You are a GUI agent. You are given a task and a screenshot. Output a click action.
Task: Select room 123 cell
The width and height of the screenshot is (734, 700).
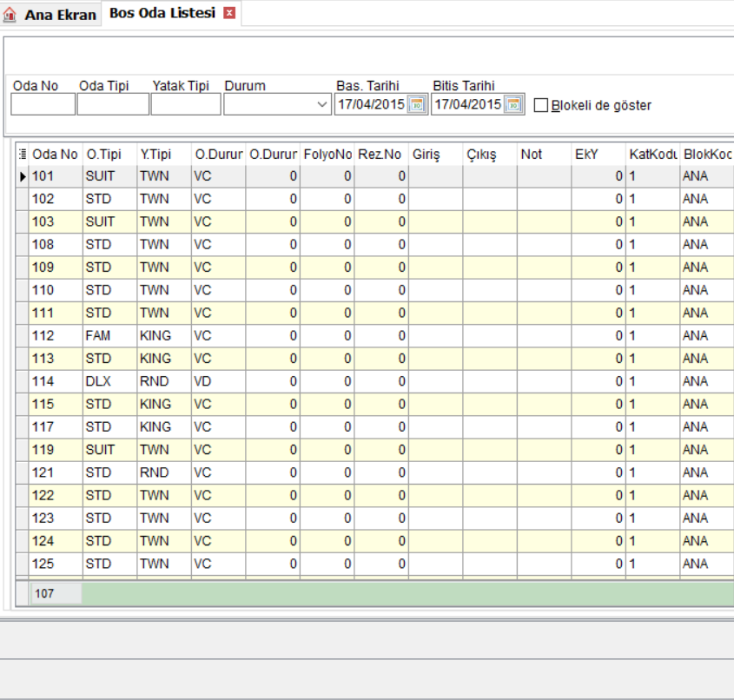tap(56, 518)
